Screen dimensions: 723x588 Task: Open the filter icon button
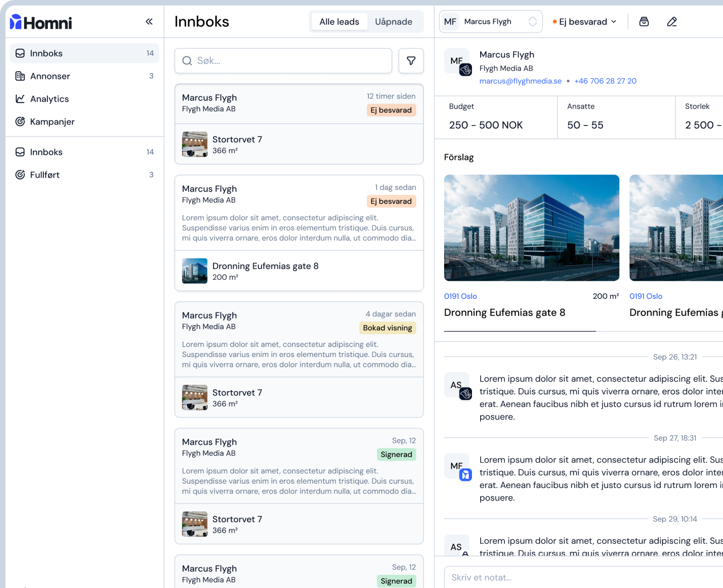pos(411,61)
